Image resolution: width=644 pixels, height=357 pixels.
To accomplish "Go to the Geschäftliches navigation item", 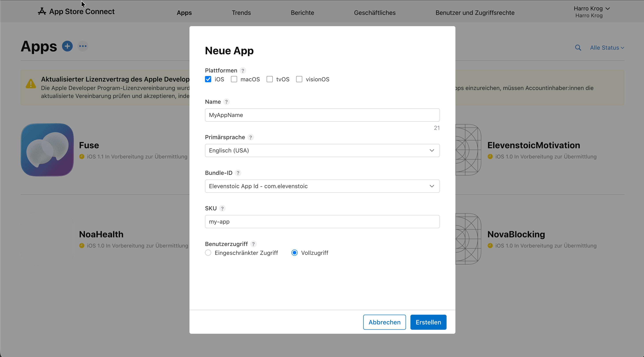I will pos(375,13).
